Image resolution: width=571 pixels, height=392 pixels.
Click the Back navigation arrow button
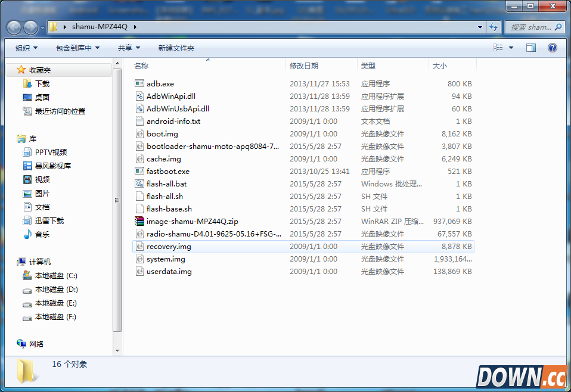14,27
